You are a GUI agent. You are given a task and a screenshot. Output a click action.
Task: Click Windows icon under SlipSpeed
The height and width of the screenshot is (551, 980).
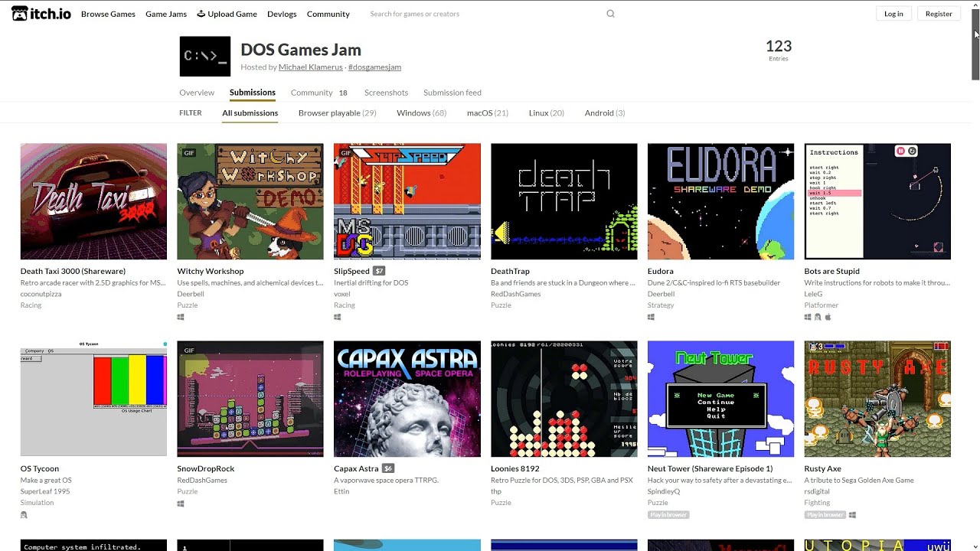pyautogui.click(x=338, y=317)
